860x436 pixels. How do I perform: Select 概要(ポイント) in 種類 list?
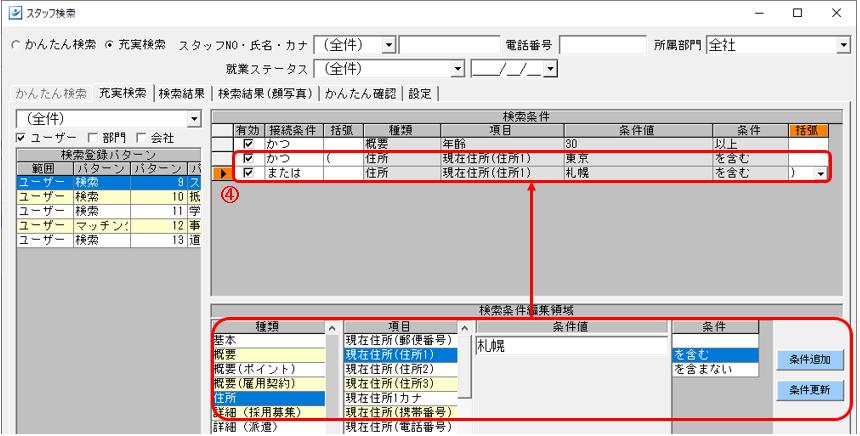[x=269, y=369]
